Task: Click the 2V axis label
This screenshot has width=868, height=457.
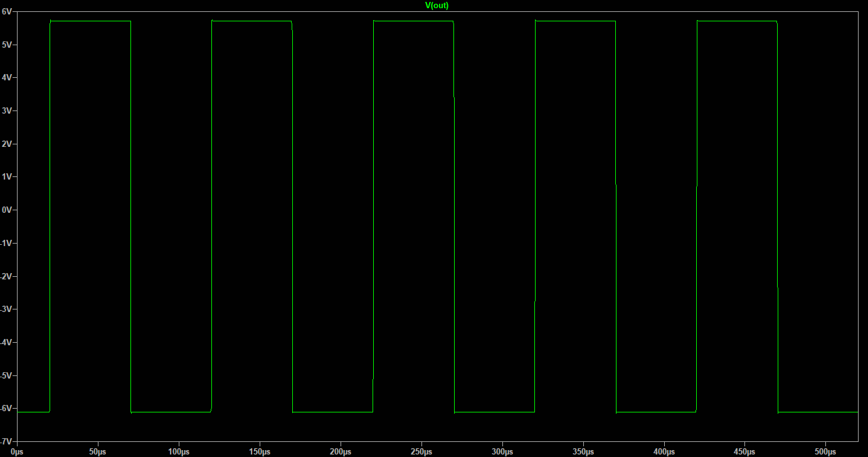Action: click(x=7, y=144)
